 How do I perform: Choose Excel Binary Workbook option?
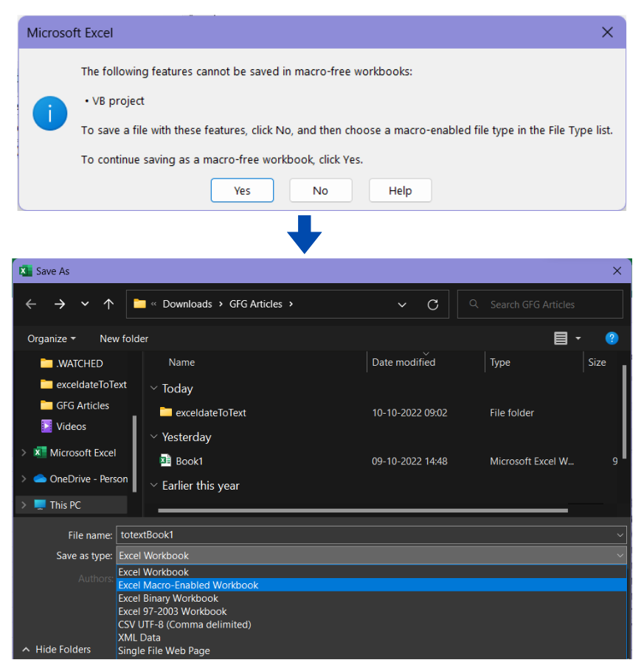pyautogui.click(x=371, y=598)
